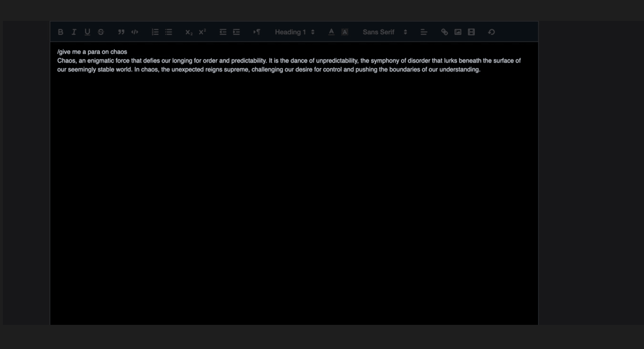Clear formatting with the circular-arrow icon

(x=491, y=32)
